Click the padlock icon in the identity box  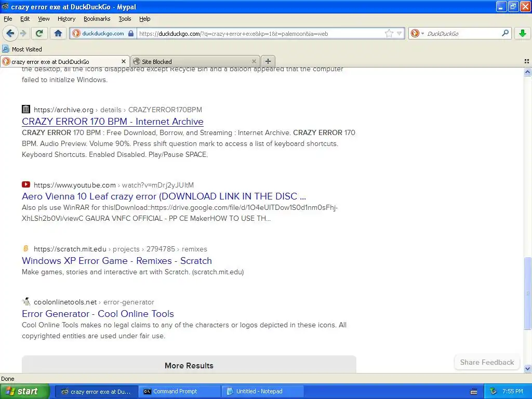coord(131,33)
